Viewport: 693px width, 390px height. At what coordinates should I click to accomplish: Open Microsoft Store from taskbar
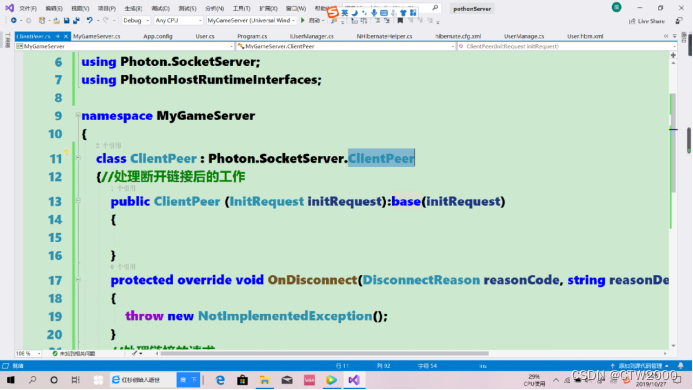point(242,380)
